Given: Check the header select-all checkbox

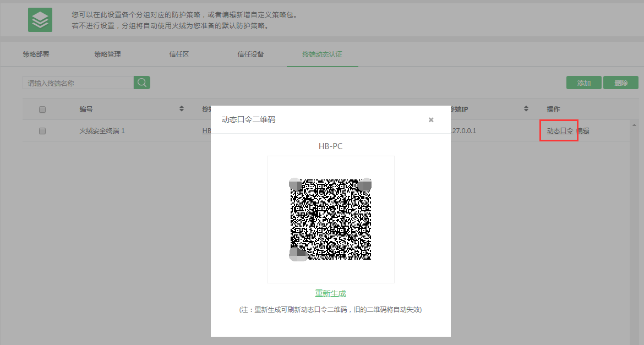Looking at the screenshot, I should tap(42, 109).
